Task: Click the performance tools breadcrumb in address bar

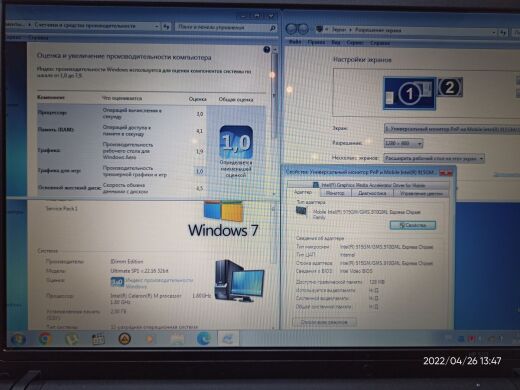Action: tap(85, 25)
